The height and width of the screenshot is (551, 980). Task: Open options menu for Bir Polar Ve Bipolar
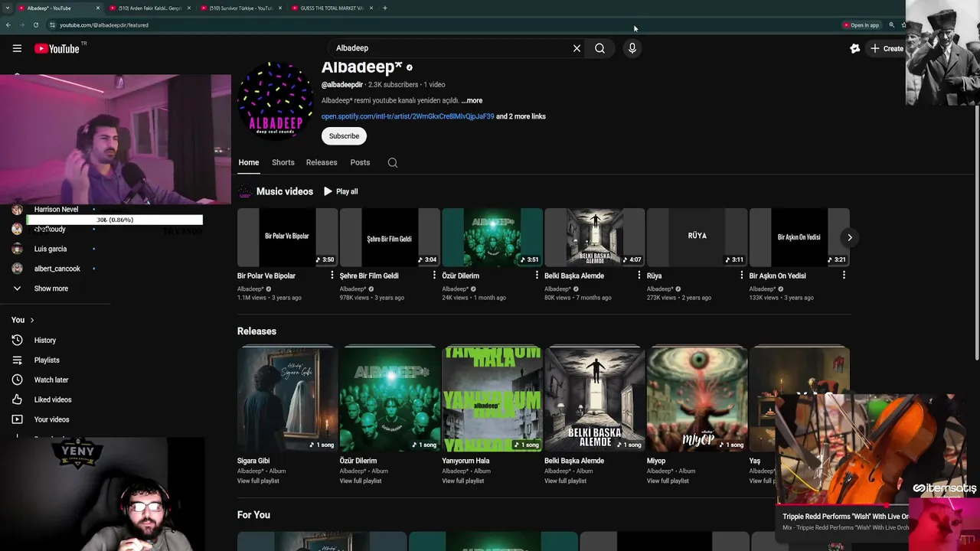[332, 275]
